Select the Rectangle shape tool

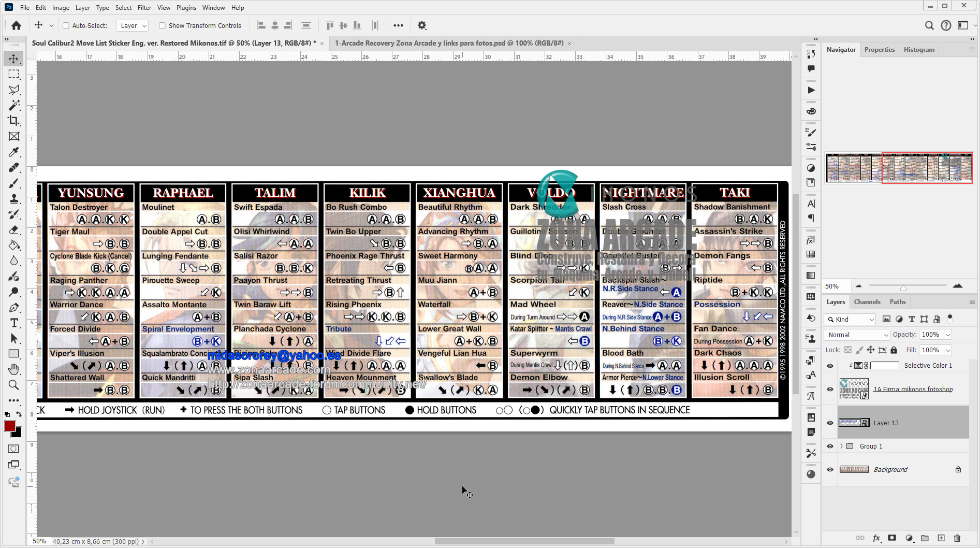14,354
